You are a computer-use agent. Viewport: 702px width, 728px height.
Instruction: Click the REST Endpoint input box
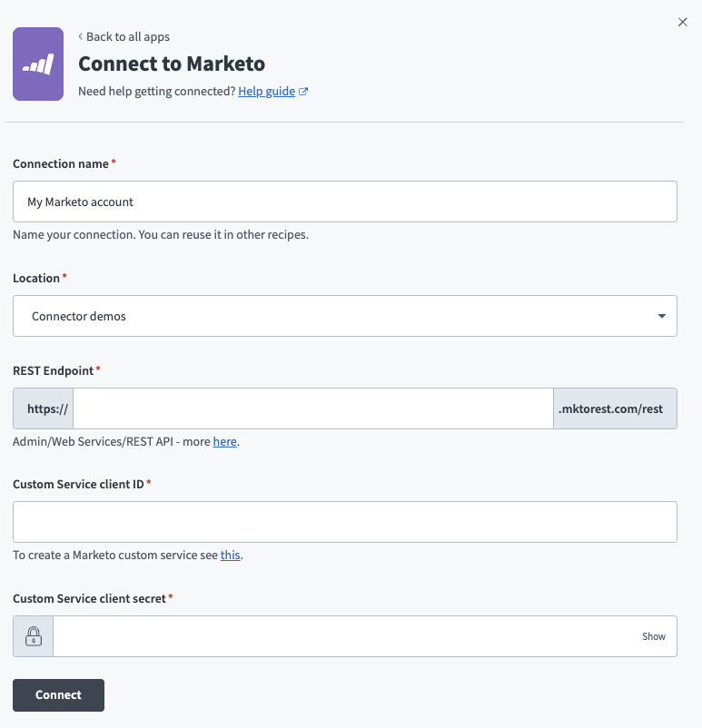coord(312,408)
